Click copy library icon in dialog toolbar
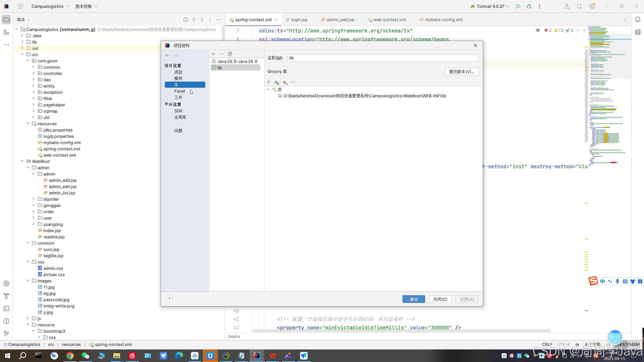Image resolution: width=644 pixels, height=362 pixels. 230,54
